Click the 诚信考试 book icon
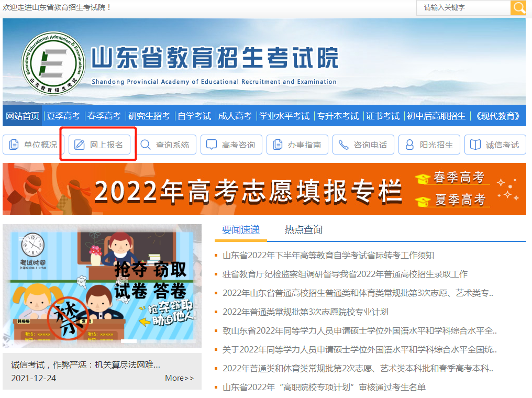This screenshot has width=532, height=398. (476, 145)
